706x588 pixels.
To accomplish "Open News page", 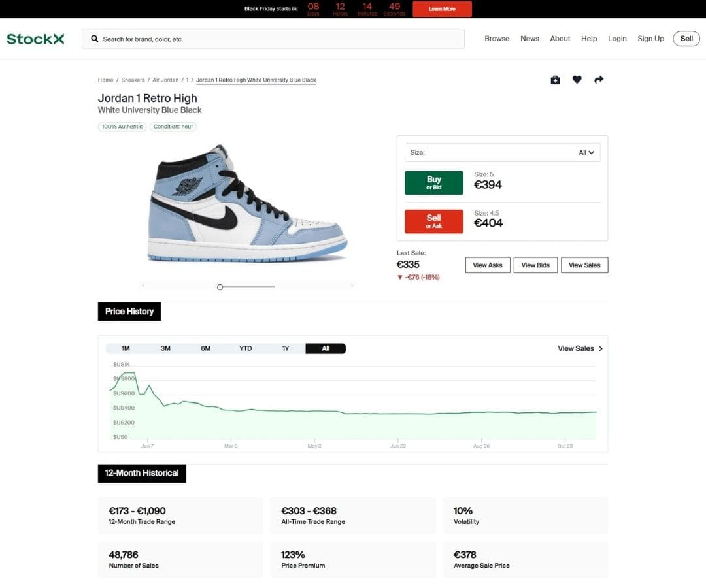I will click(x=529, y=39).
